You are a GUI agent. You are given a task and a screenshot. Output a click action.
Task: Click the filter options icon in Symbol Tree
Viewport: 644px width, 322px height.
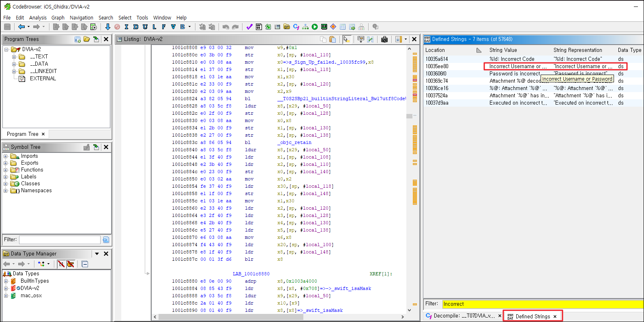click(x=106, y=240)
